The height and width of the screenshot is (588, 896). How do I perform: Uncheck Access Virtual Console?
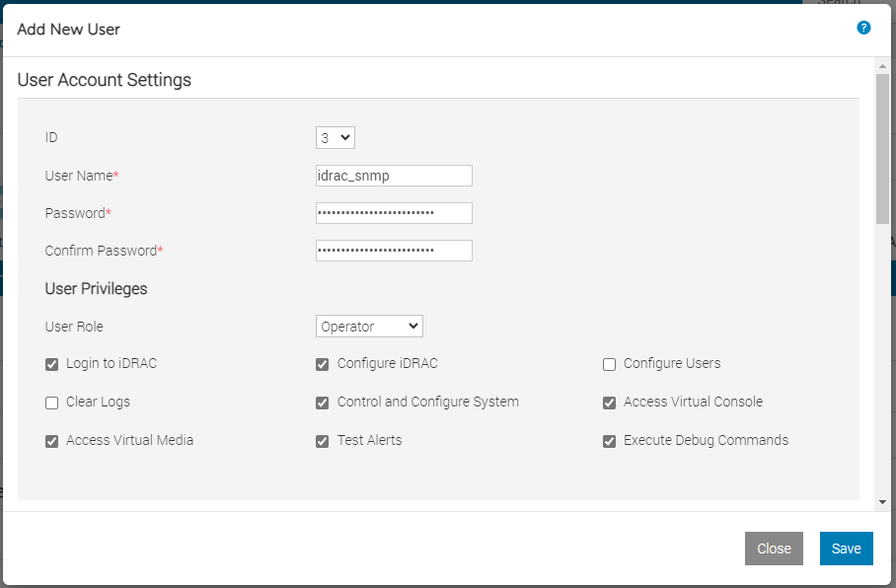coord(609,403)
